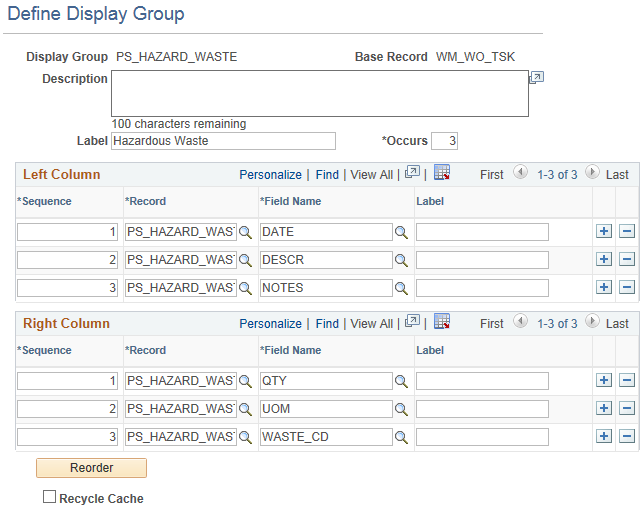The height and width of the screenshot is (510, 644).
Task: Show next row in Right Column
Action: click(x=592, y=321)
